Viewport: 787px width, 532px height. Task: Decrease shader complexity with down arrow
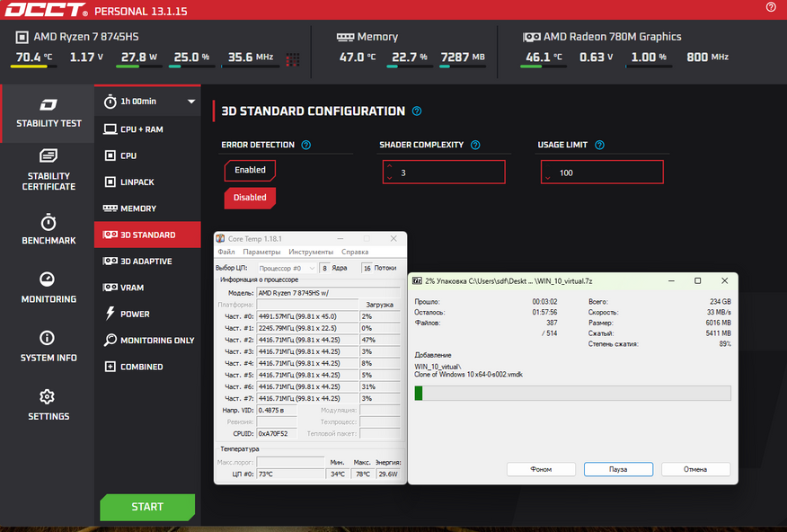390,178
